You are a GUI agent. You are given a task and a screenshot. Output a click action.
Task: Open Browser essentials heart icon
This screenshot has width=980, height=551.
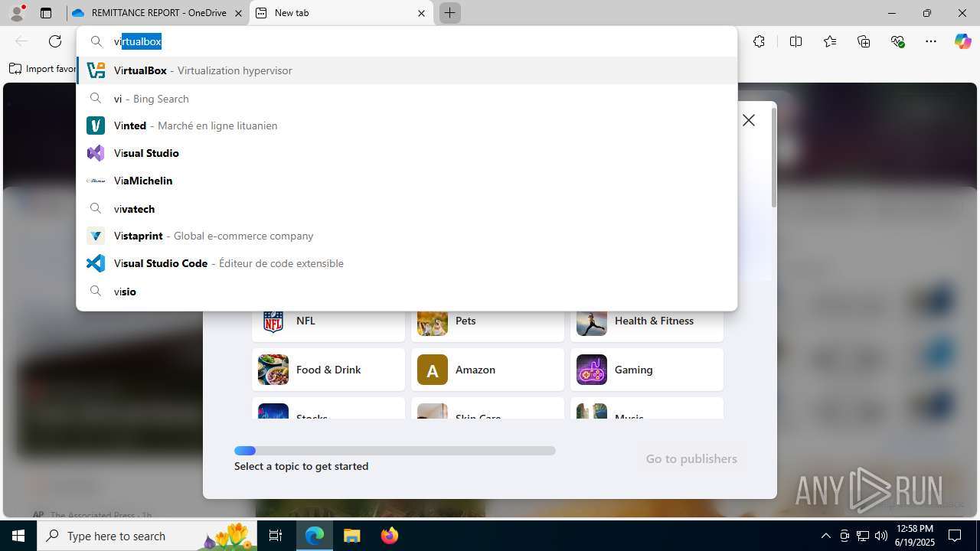[897, 41]
